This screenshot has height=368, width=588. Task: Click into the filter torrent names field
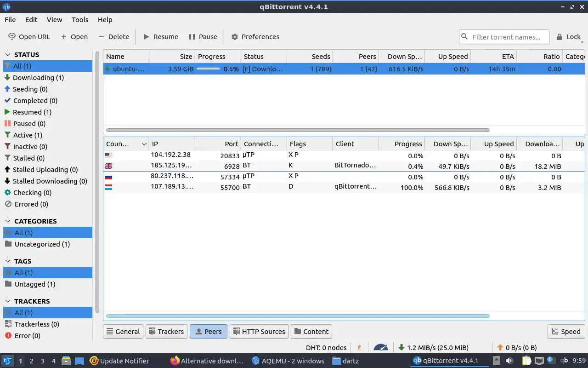tap(503, 37)
